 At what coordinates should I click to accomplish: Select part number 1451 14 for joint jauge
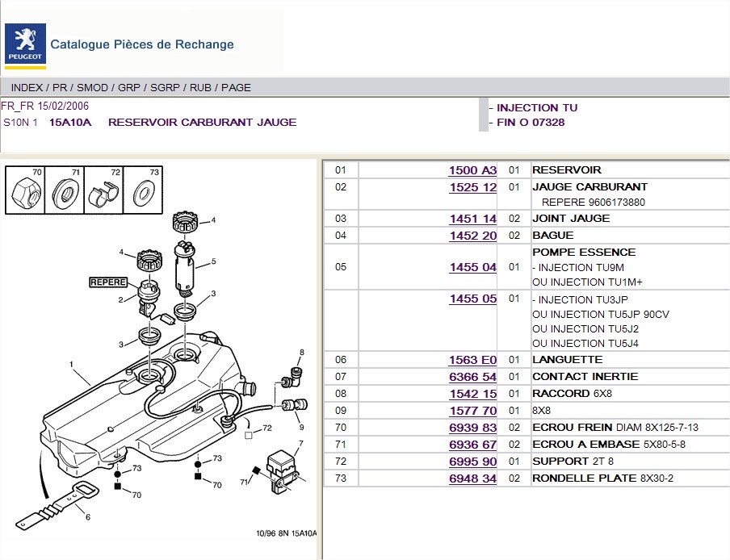[x=472, y=219]
